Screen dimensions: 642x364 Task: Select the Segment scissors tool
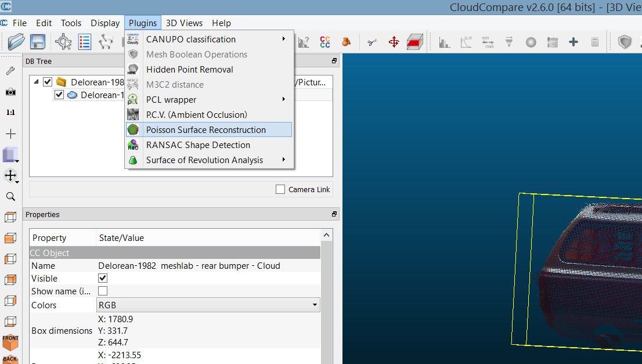point(372,42)
